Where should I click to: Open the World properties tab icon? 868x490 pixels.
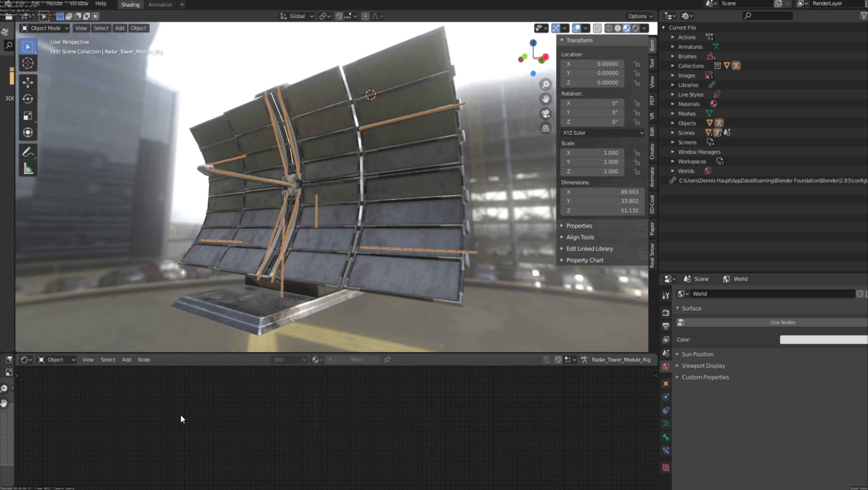coord(666,366)
